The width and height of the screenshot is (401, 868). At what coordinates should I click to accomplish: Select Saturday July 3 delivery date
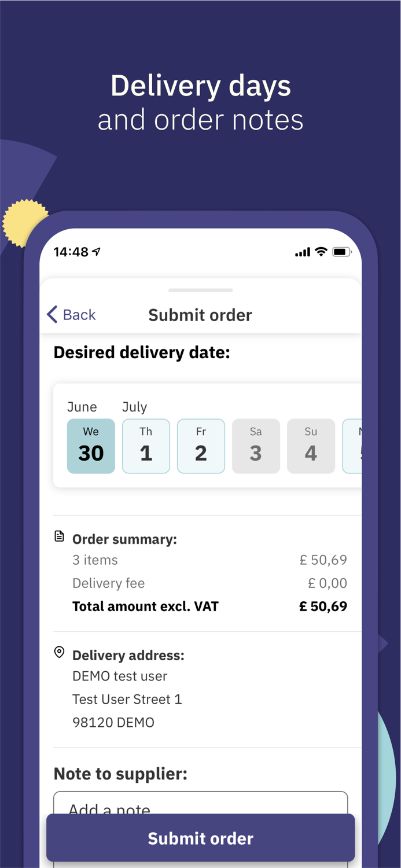256,446
